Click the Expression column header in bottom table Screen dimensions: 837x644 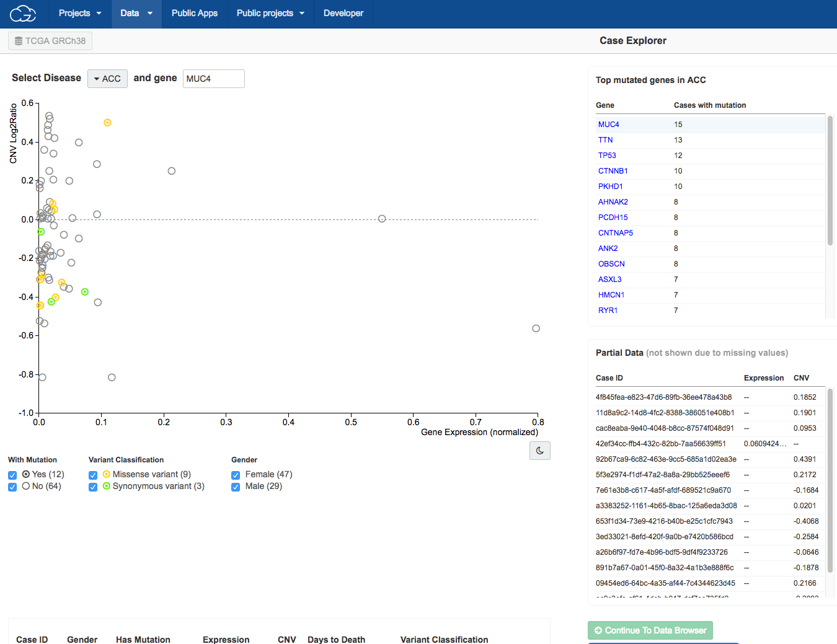pyautogui.click(x=226, y=639)
